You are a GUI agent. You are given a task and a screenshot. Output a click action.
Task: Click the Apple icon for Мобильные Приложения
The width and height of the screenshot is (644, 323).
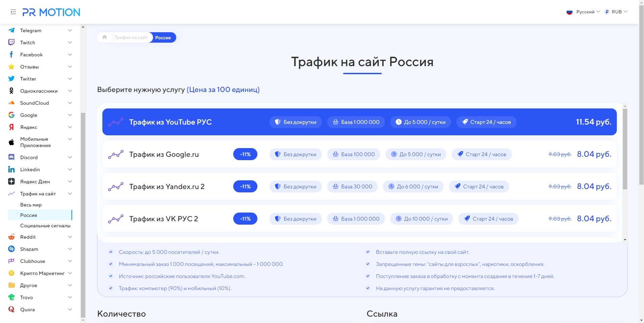(x=11, y=142)
